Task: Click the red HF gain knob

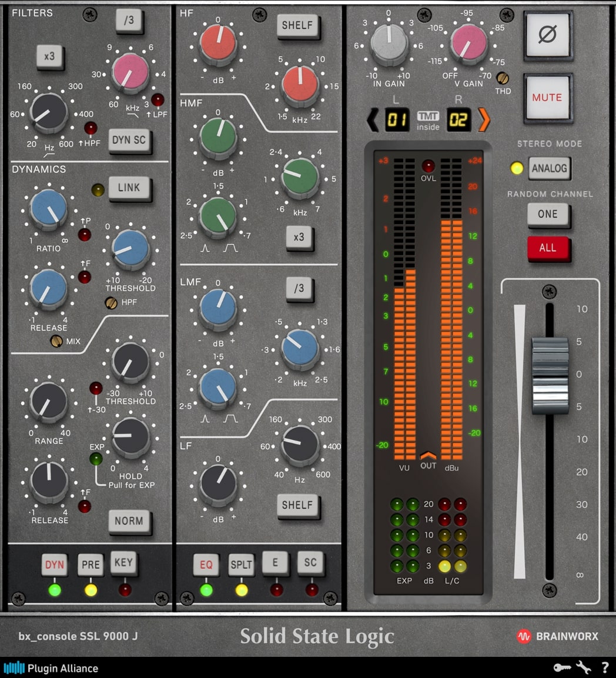Action: (218, 44)
